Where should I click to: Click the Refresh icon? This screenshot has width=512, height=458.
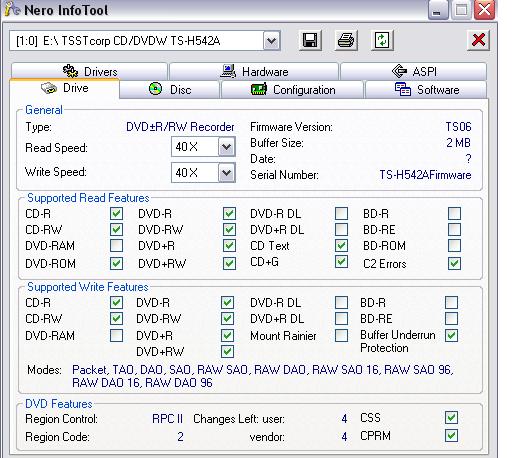pyautogui.click(x=382, y=41)
